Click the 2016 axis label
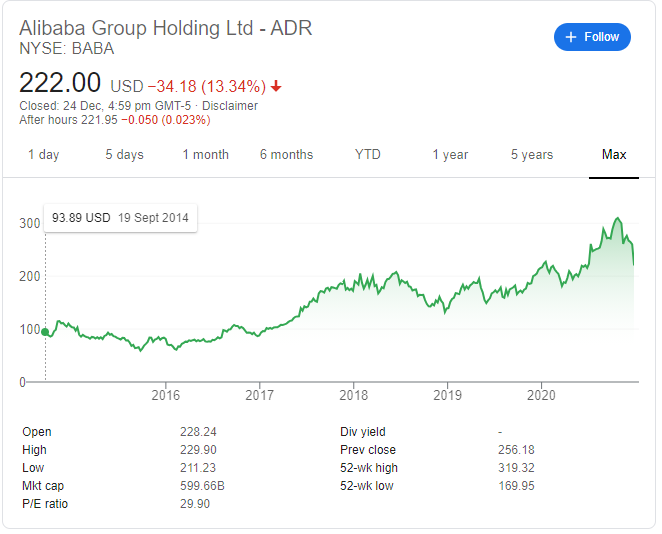Image resolution: width=662 pixels, height=534 pixels. (166, 395)
